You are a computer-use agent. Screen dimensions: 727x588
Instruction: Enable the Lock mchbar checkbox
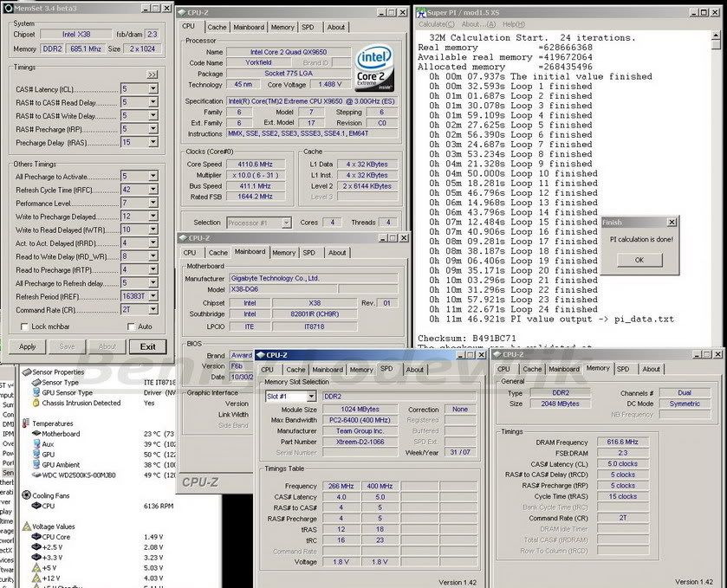click(x=23, y=326)
